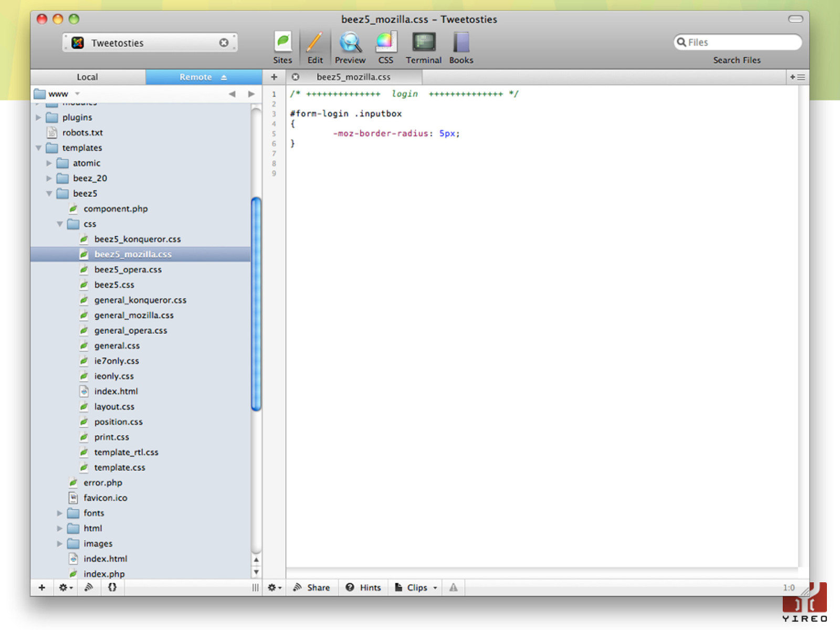Screen dimensions: 840x630
Task: Click the publish icon in the sidebar footer
Action: 89,587
